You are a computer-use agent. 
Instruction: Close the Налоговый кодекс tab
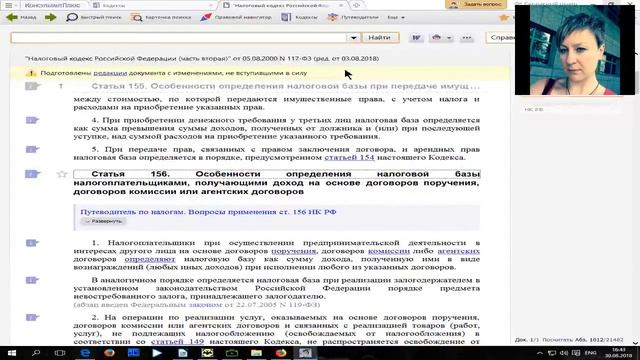pyautogui.click(x=341, y=5)
